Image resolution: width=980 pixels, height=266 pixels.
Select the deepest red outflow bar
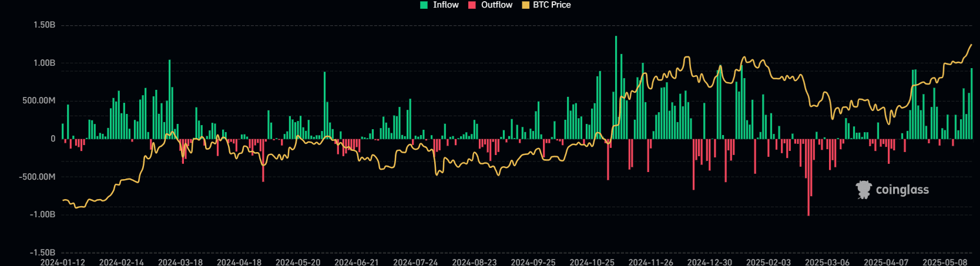[808, 176]
